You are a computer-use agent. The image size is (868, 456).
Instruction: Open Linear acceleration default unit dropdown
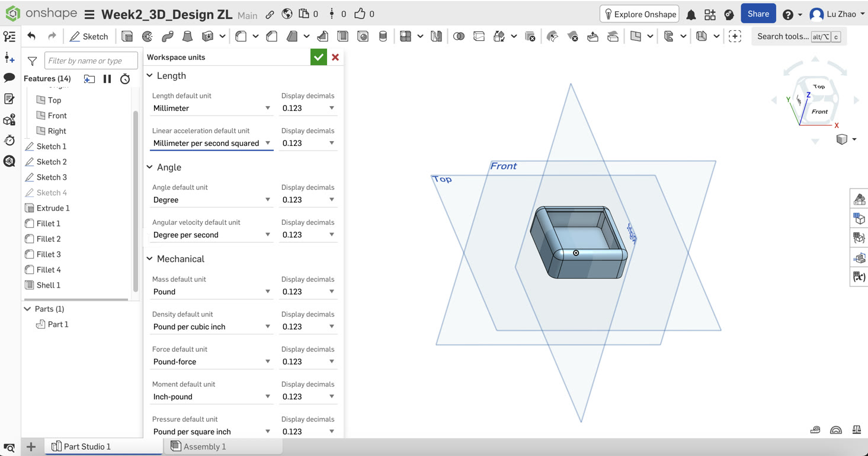(212, 143)
